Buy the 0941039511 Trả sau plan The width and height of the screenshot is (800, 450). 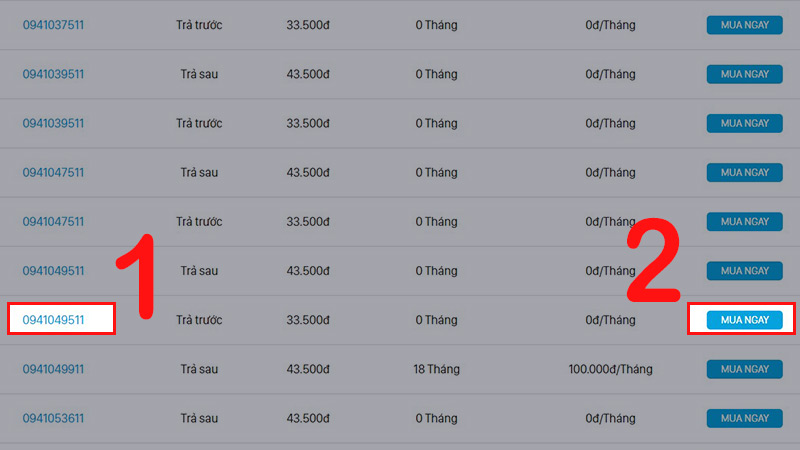tap(744, 74)
